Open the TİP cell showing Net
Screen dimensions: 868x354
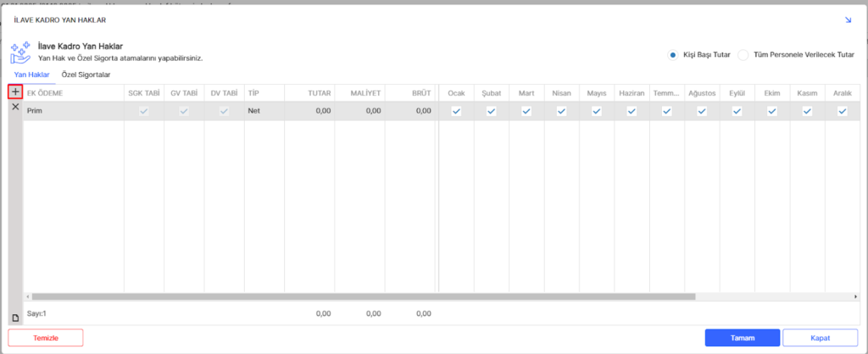pos(263,111)
